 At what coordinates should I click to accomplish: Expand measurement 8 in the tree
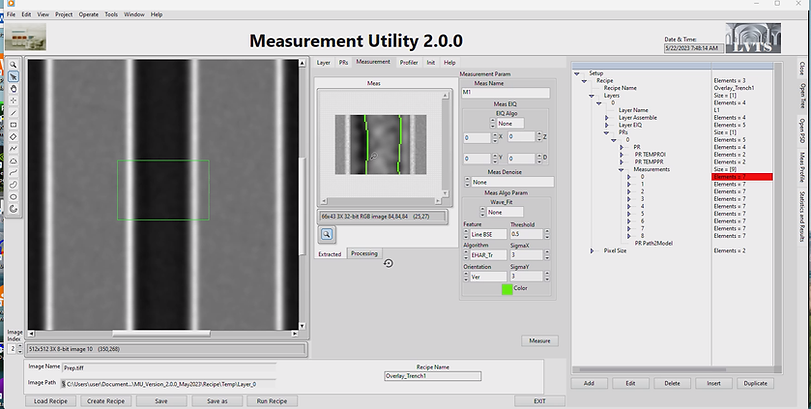tap(629, 236)
